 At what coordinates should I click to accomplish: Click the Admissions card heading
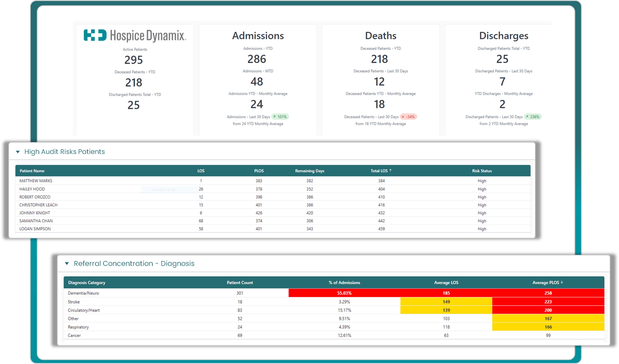[x=258, y=36]
